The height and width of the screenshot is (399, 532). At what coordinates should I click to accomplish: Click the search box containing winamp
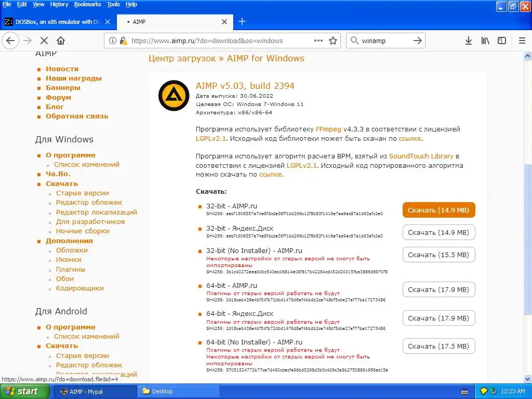pyautogui.click(x=385, y=41)
